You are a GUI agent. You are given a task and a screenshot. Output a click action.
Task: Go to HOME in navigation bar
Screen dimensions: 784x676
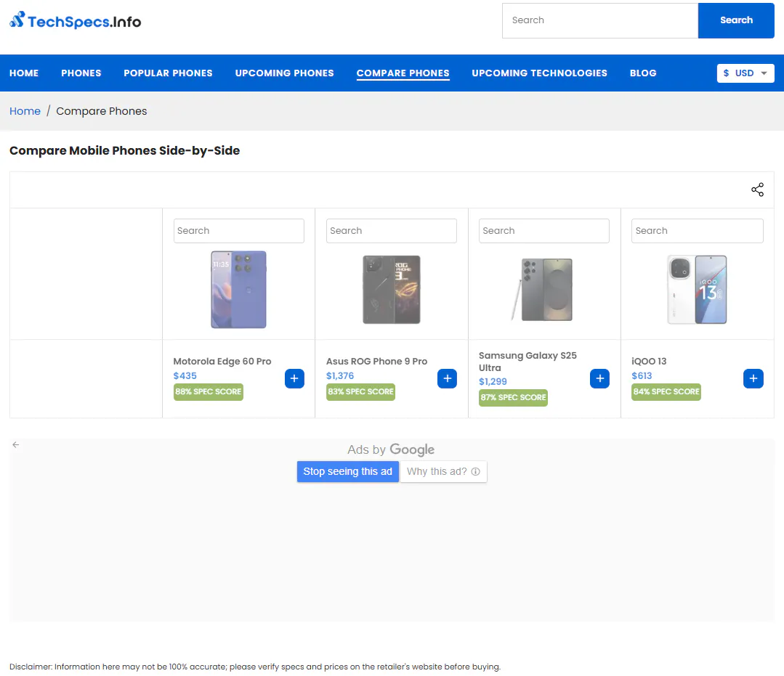[x=24, y=73]
